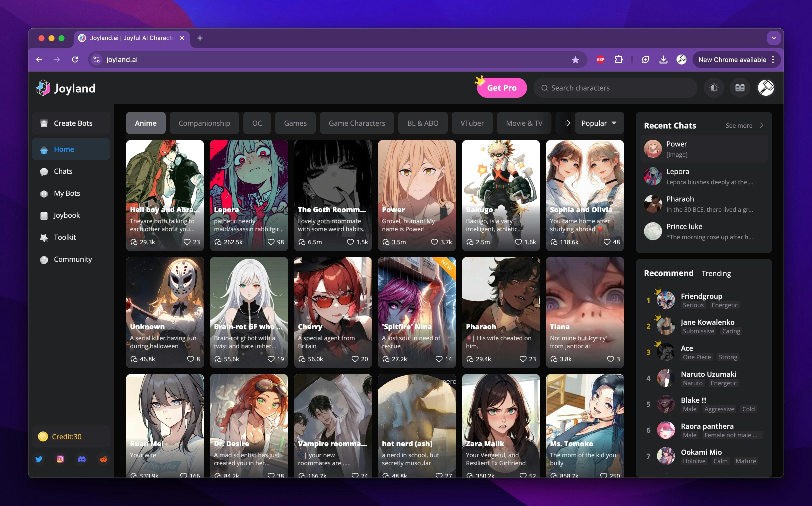Screen dimensions: 812x506
Task: Toggle the light/dark theme
Action: pos(714,88)
